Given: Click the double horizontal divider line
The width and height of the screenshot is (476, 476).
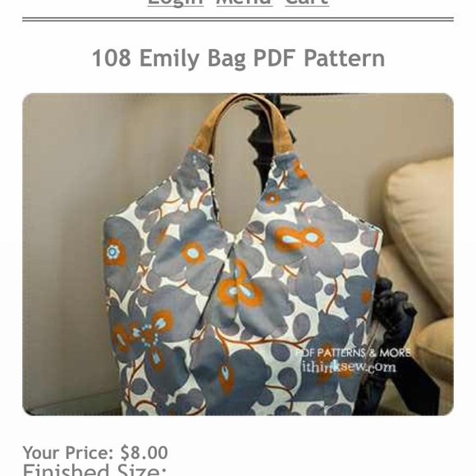Looking at the screenshot, I should (238, 20).
